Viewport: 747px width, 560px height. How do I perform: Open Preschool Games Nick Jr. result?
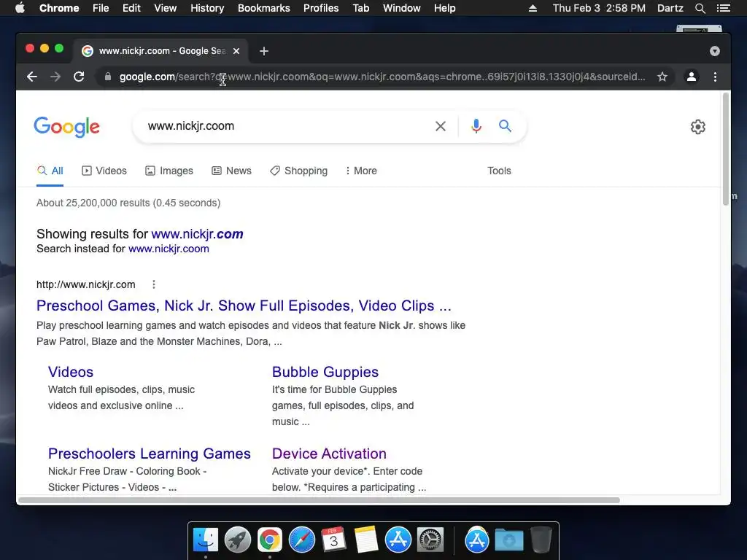244,306
